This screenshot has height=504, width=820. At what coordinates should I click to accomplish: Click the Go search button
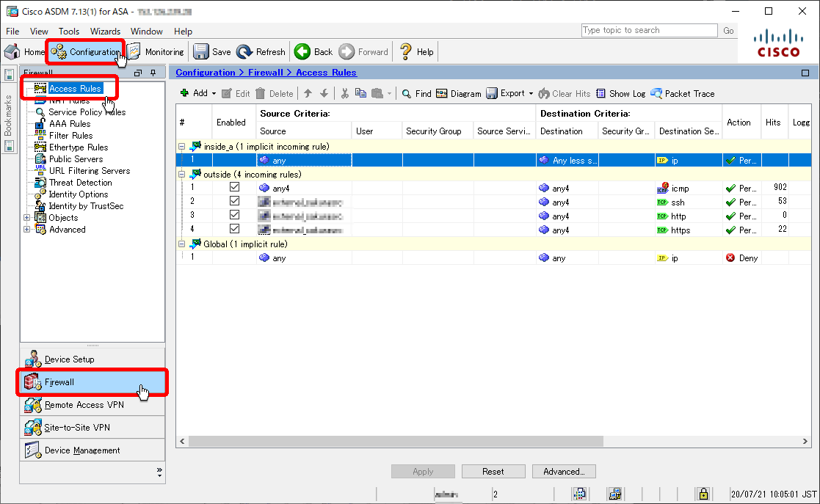tap(728, 30)
